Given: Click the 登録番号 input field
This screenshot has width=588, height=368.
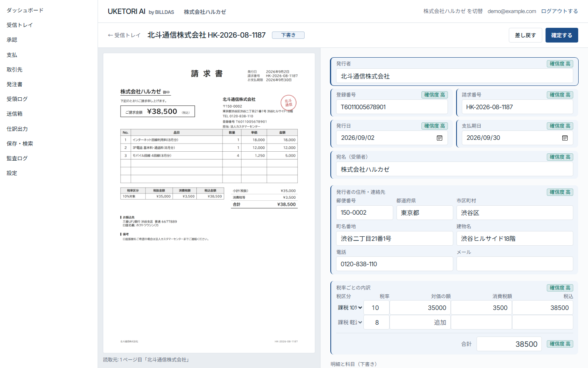Looking at the screenshot, I should (x=392, y=107).
